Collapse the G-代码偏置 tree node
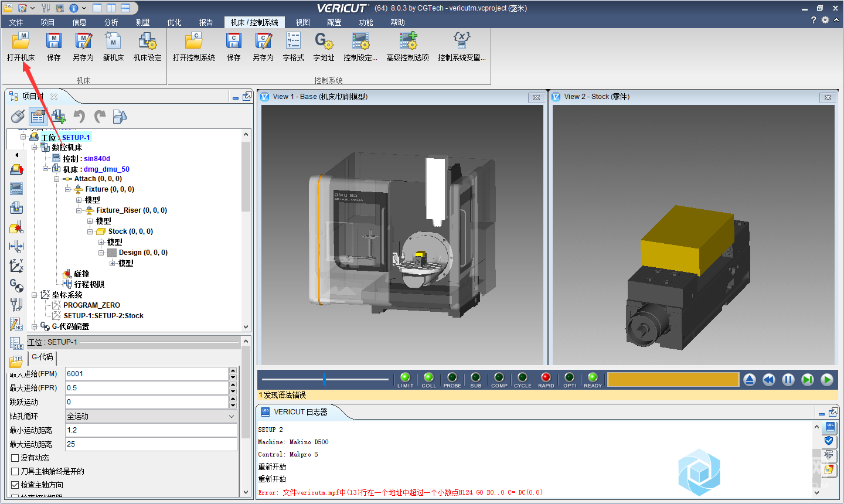The width and height of the screenshot is (844, 504). (x=34, y=326)
